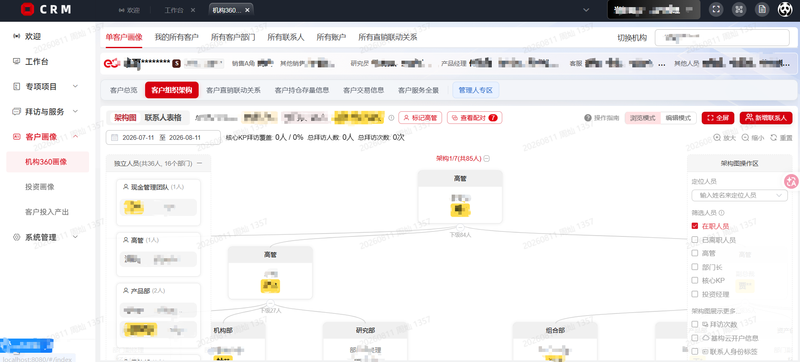Click the 客户画像 sidebar icon
Viewport: 800px width, 362px height.
pos(16,136)
